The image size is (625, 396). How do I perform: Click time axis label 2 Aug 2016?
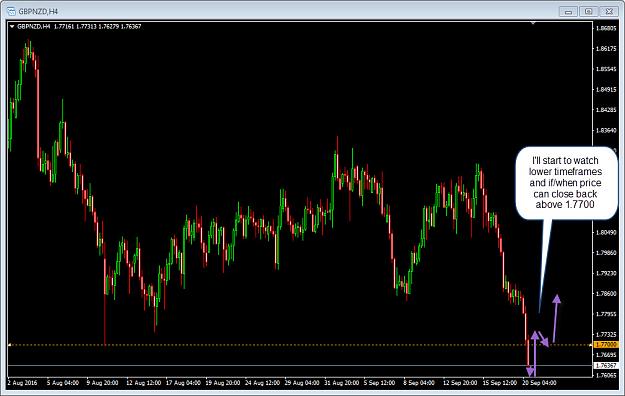(x=22, y=383)
